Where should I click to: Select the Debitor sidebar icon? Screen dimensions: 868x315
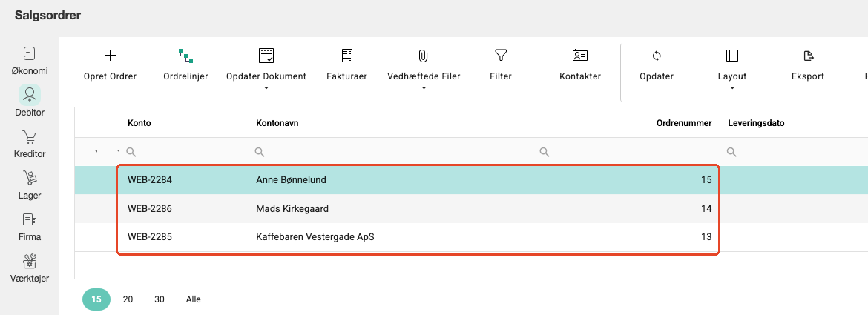click(x=30, y=95)
